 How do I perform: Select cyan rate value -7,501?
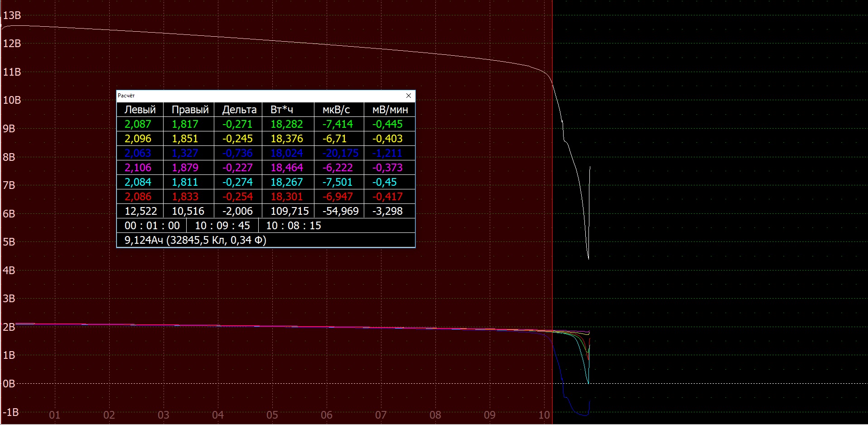pyautogui.click(x=338, y=182)
